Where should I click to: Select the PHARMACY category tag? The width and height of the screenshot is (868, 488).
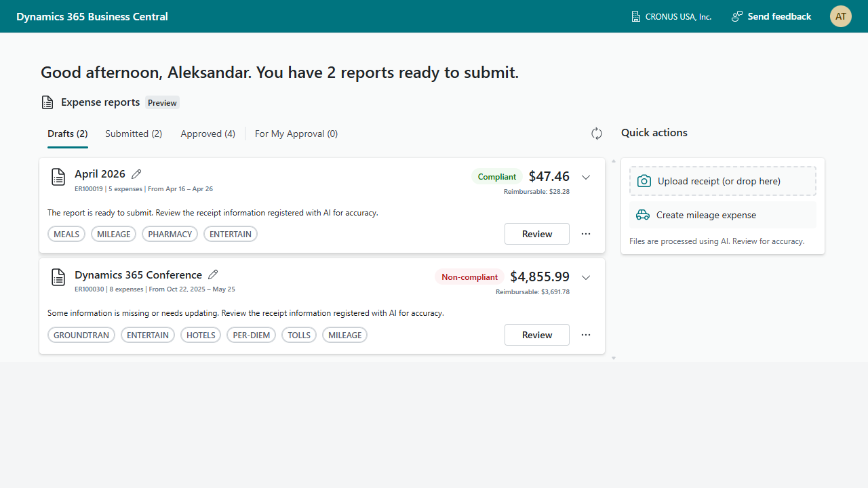point(170,234)
